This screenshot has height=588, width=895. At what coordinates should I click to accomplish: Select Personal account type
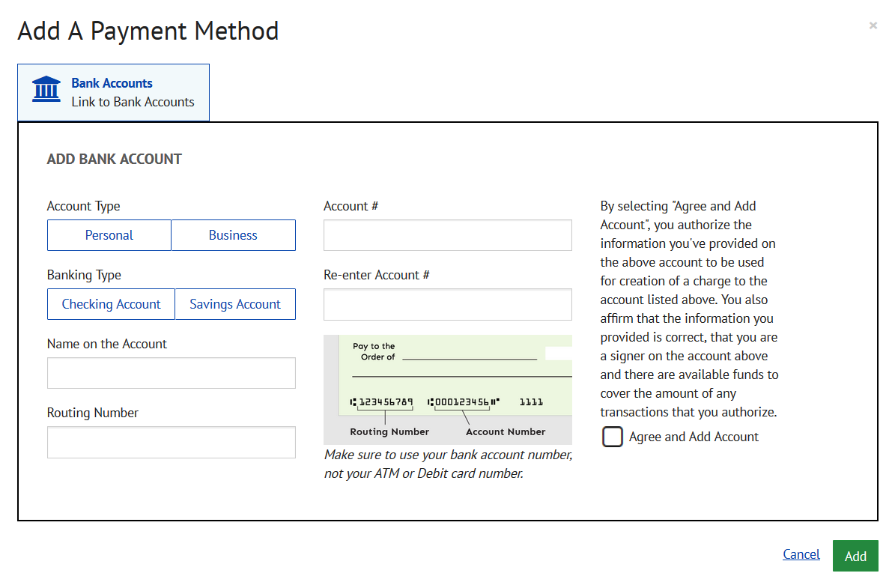[109, 235]
